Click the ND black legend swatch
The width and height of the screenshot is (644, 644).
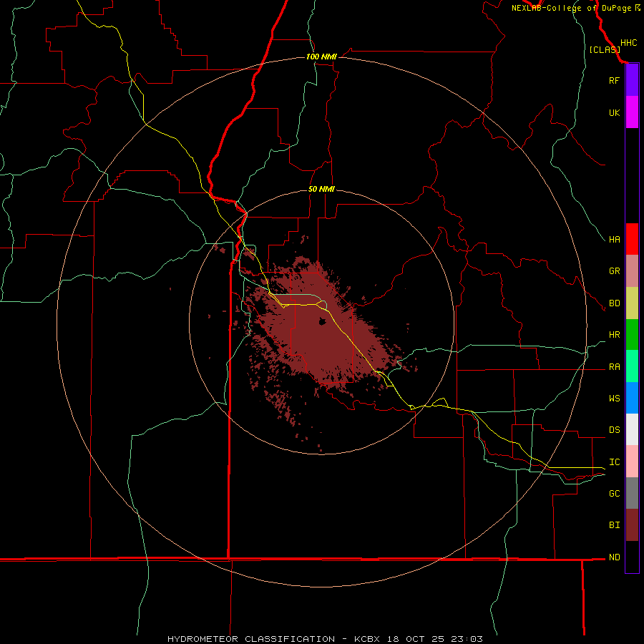(x=632, y=557)
